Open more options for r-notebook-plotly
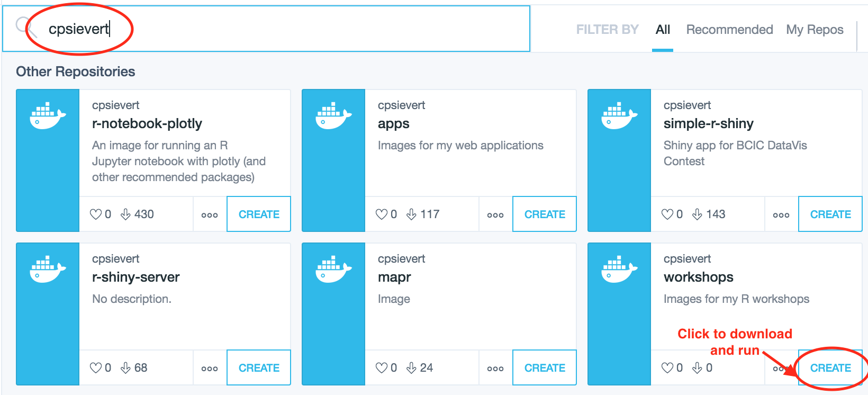The width and height of the screenshot is (868, 395). click(x=210, y=215)
